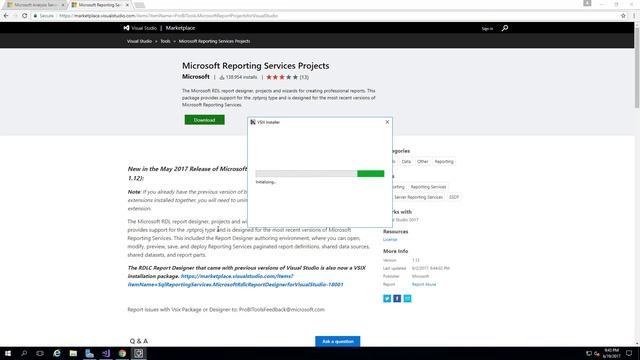This screenshot has height=360, width=640.
Task: Close the VSIX Installer dialog
Action: pyautogui.click(x=387, y=122)
